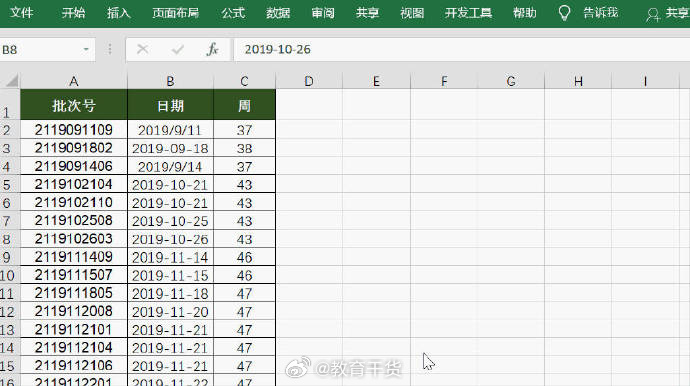
Task: Open Insert Function fx icon
Action: pyautogui.click(x=213, y=49)
